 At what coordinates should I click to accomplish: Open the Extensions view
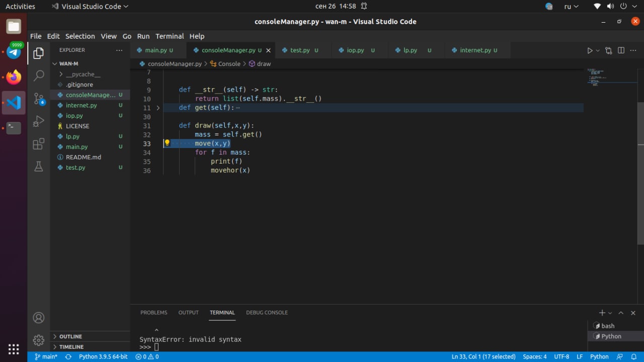click(x=39, y=144)
